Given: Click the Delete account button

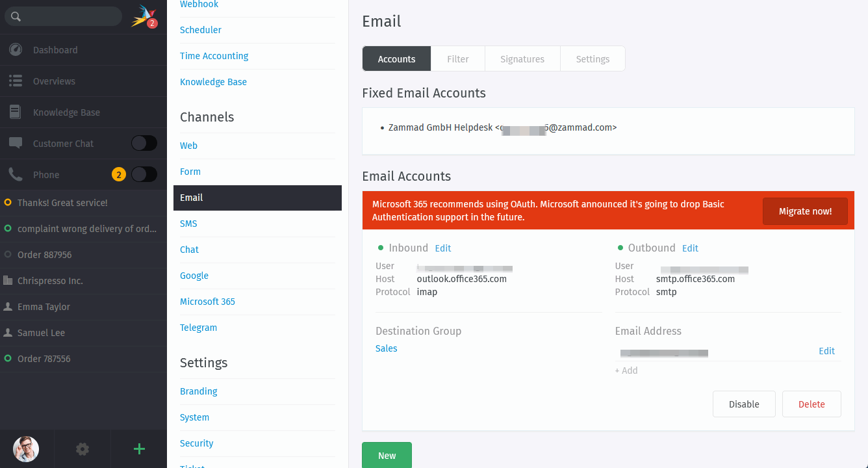Looking at the screenshot, I should point(811,404).
